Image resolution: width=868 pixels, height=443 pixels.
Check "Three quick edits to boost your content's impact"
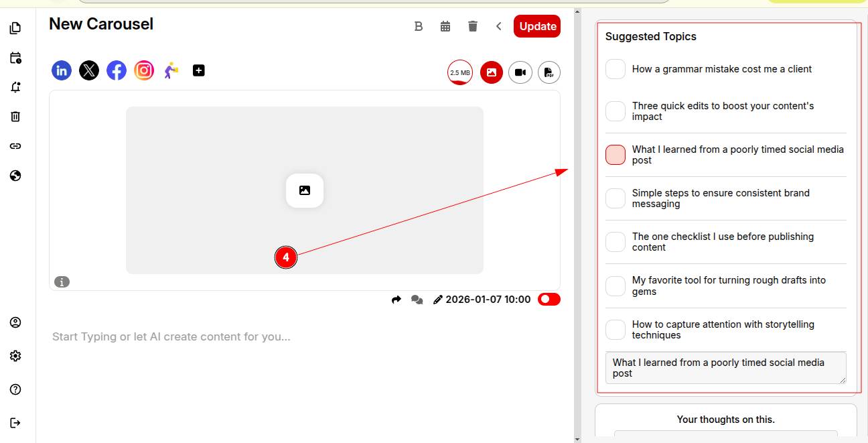(x=616, y=111)
